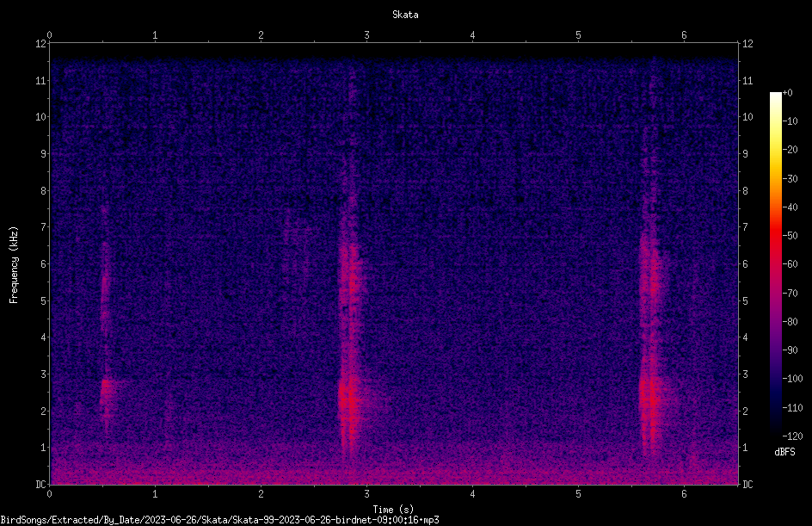The width and height of the screenshot is (812, 526).
Task: Select the "-30" colorbar label
Action: [x=790, y=179]
